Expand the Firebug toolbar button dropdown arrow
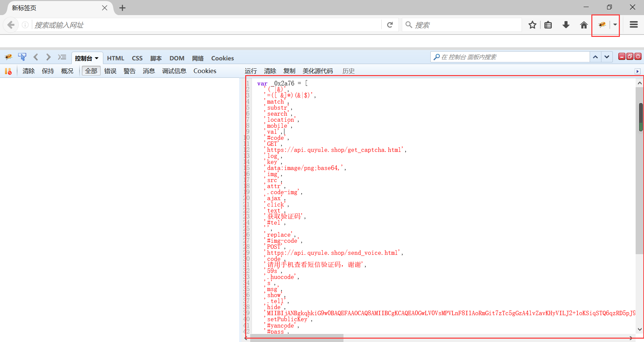Screen dimensions: 644x342 615,24
